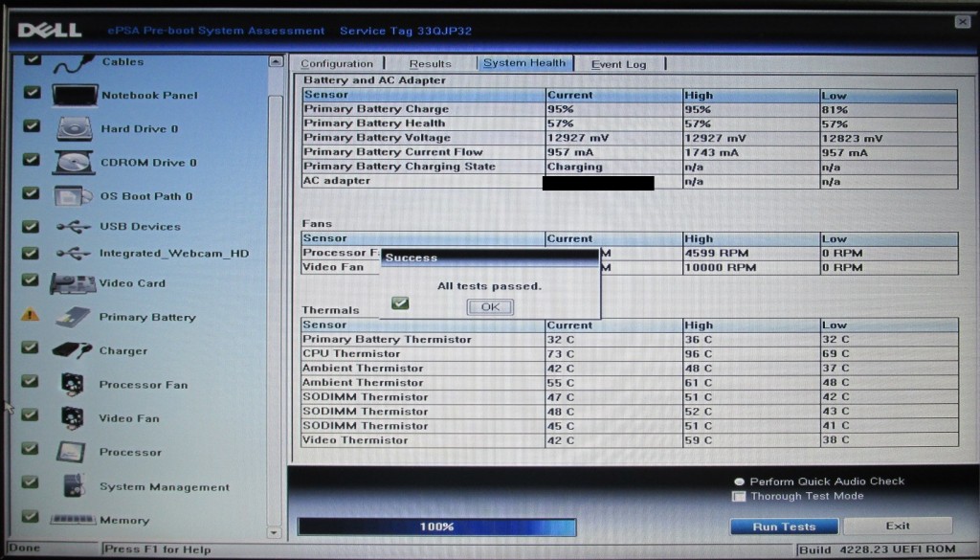
Task: Select the Processor Fan icon
Action: coord(73,385)
